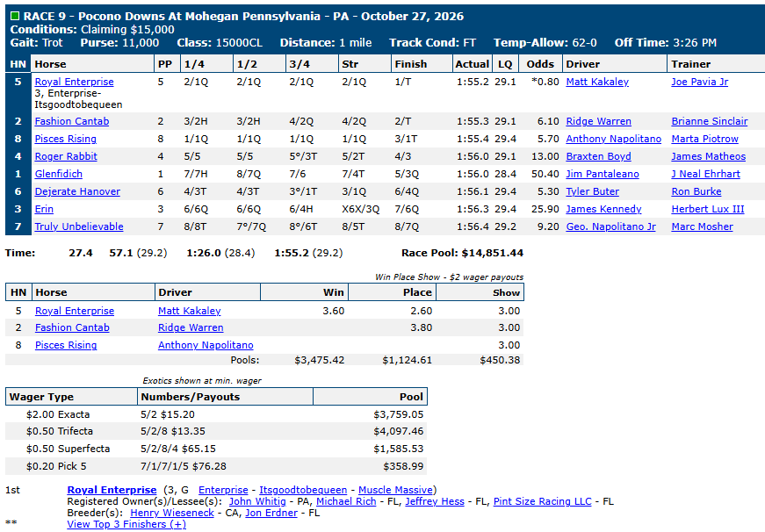
Task: Open trainer J Neal Ehrhart page
Action: click(x=706, y=174)
